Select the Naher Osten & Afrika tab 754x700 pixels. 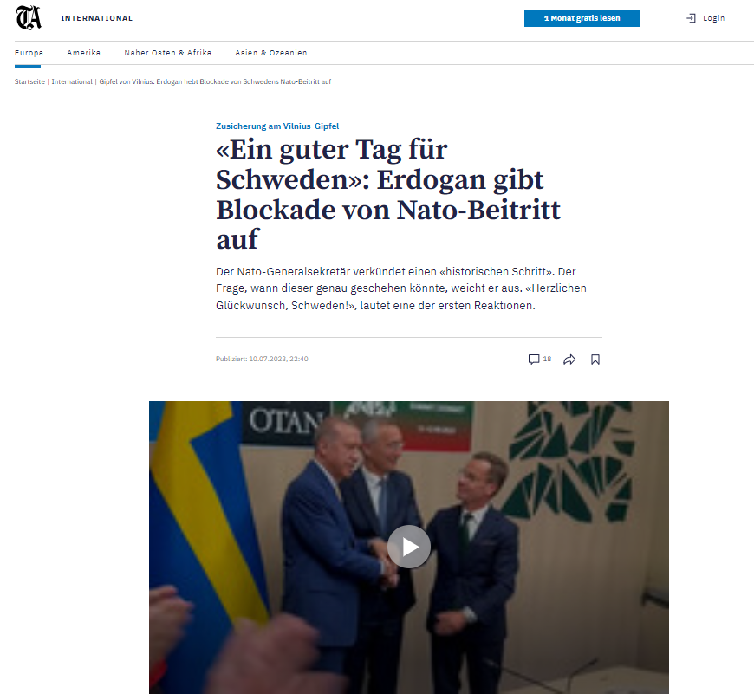(168, 53)
